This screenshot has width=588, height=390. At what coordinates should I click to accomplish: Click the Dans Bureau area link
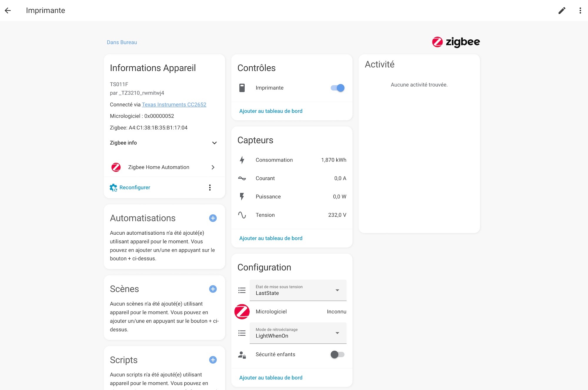[122, 42]
